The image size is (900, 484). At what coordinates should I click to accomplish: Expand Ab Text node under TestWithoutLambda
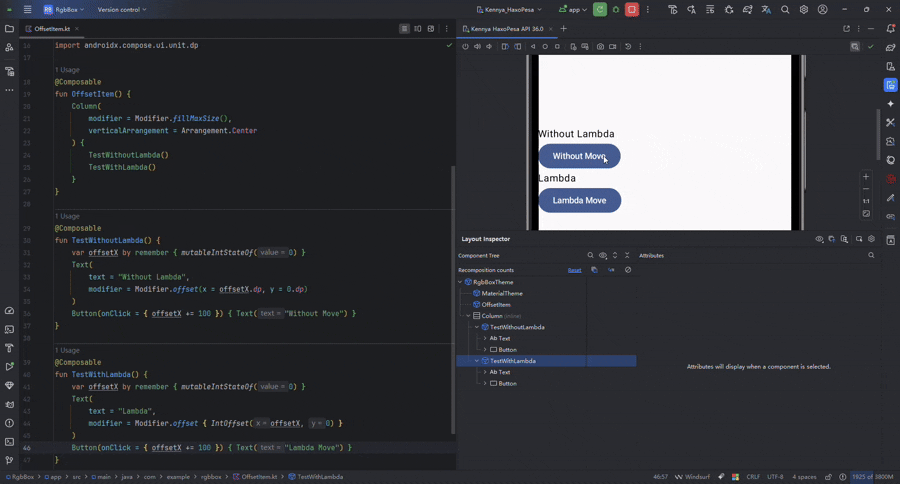click(x=485, y=338)
